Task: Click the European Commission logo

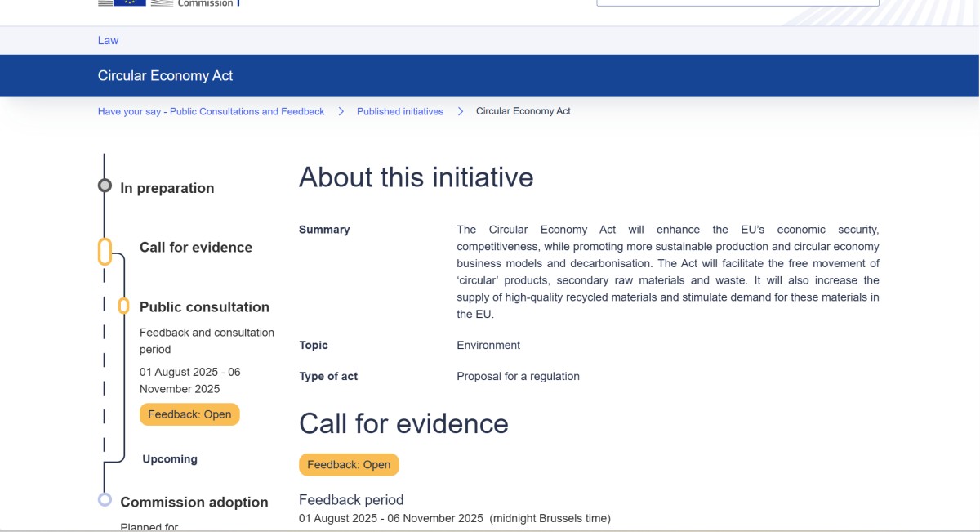Action: 168,3
